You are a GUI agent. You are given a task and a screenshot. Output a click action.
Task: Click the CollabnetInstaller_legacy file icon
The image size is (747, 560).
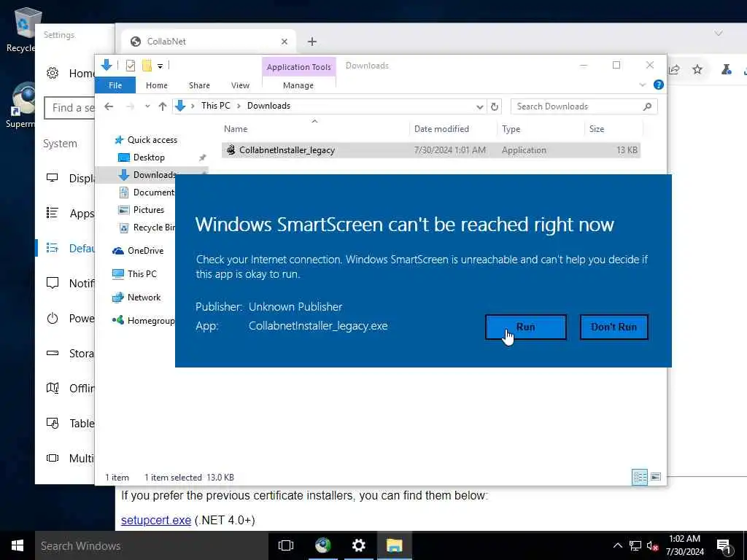(231, 150)
